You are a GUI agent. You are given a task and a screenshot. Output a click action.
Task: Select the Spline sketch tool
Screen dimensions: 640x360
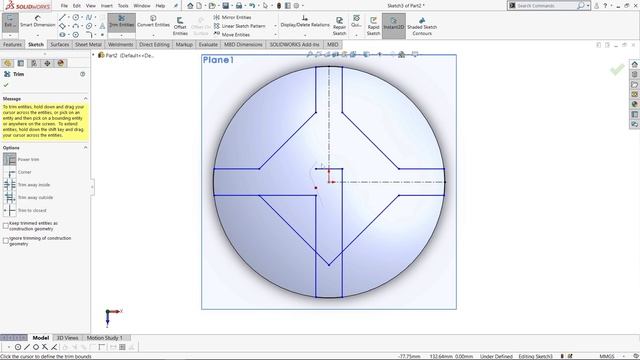(89, 18)
